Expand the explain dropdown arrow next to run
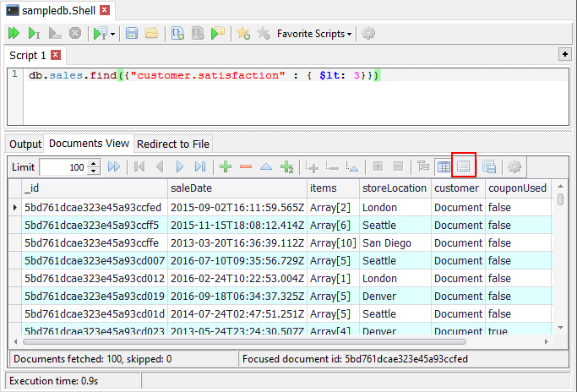The height and width of the screenshot is (392, 577). pyautogui.click(x=112, y=34)
